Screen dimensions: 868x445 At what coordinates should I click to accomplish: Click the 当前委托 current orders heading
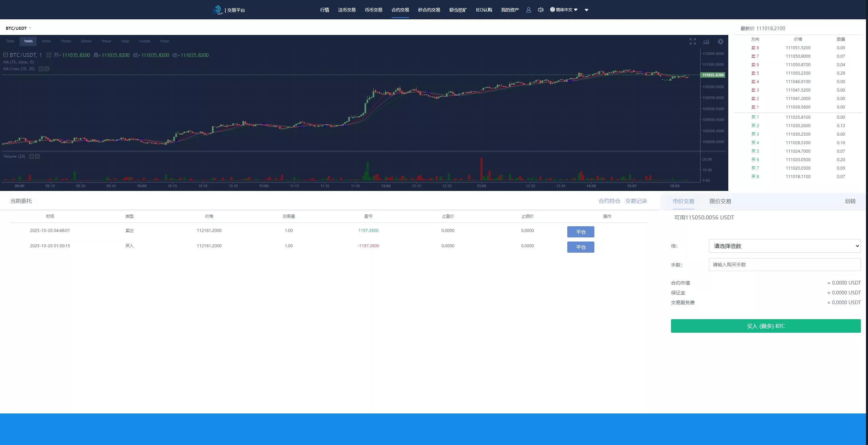coord(21,201)
